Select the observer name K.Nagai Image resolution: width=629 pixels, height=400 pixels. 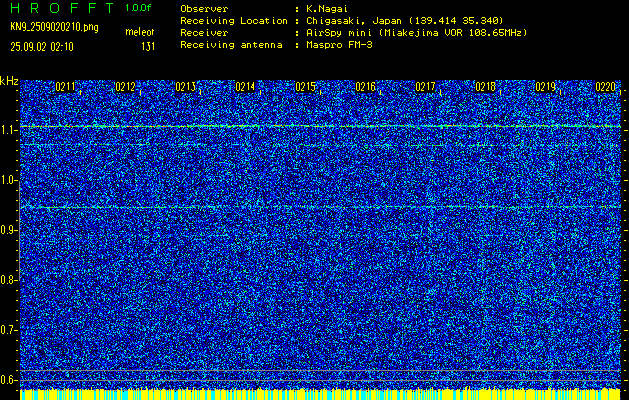(327, 9)
